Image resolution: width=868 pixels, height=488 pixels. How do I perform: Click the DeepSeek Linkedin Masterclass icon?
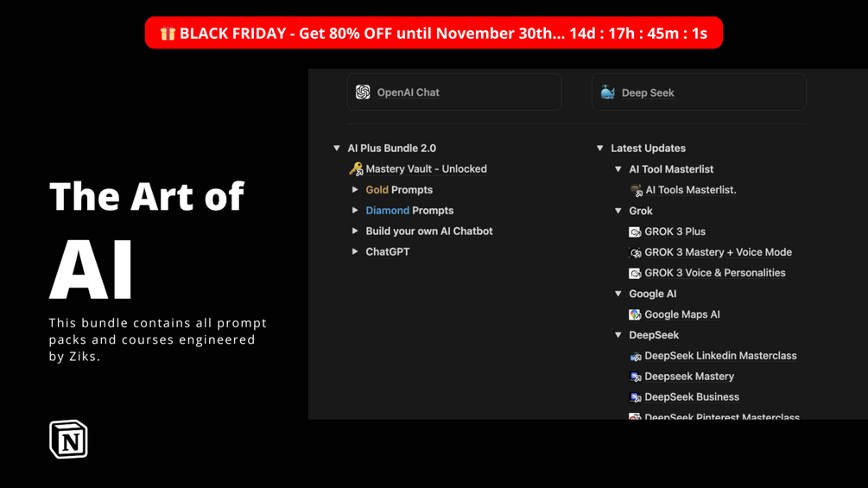click(635, 356)
